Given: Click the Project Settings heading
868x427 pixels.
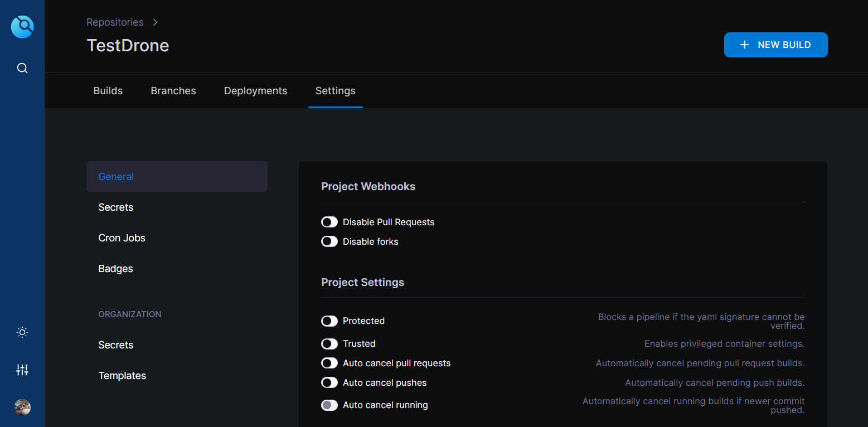Looking at the screenshot, I should click(363, 283).
